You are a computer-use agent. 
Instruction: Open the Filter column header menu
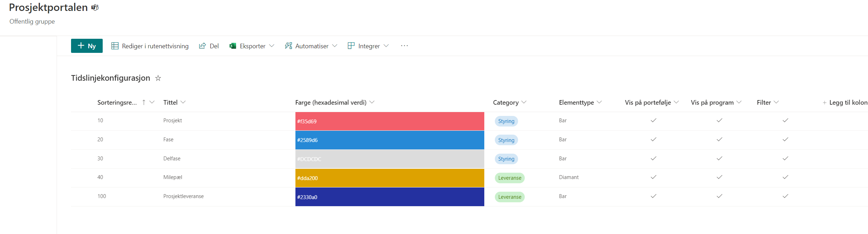[x=768, y=103]
